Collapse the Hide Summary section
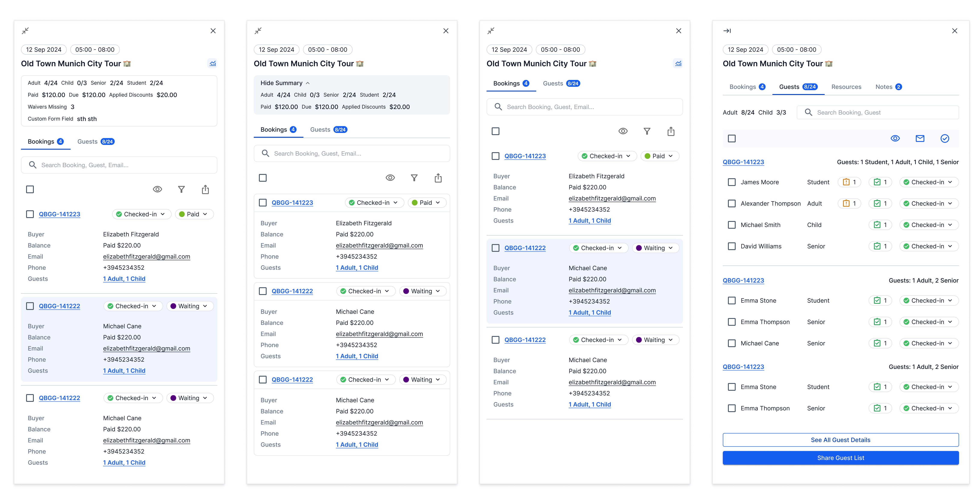This screenshot has height=504, width=980. click(285, 83)
